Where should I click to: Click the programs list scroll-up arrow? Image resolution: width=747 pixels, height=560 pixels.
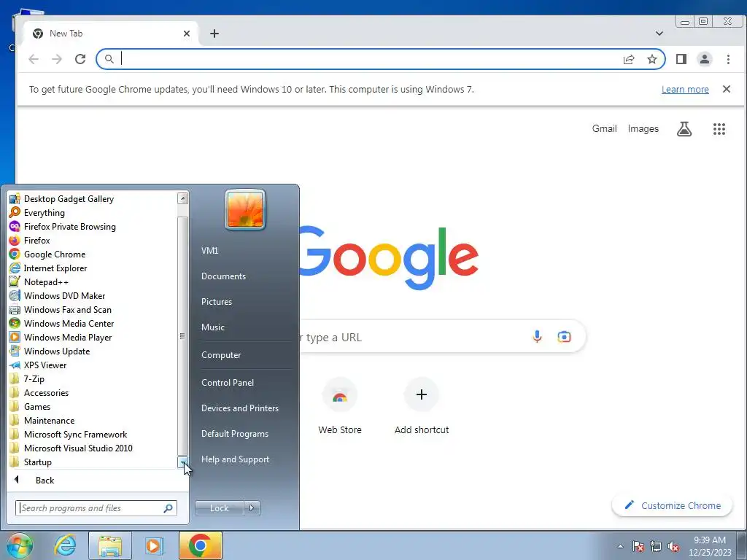[182, 198]
